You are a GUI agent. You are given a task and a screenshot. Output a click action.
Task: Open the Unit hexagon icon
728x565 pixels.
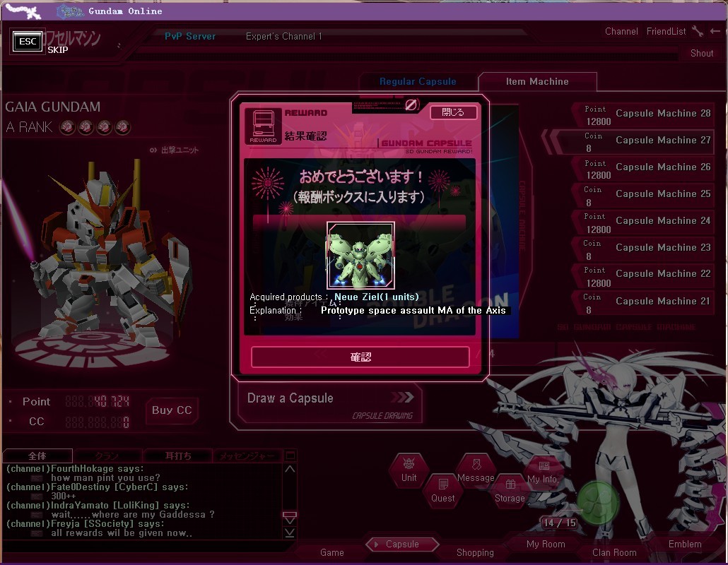(409, 471)
